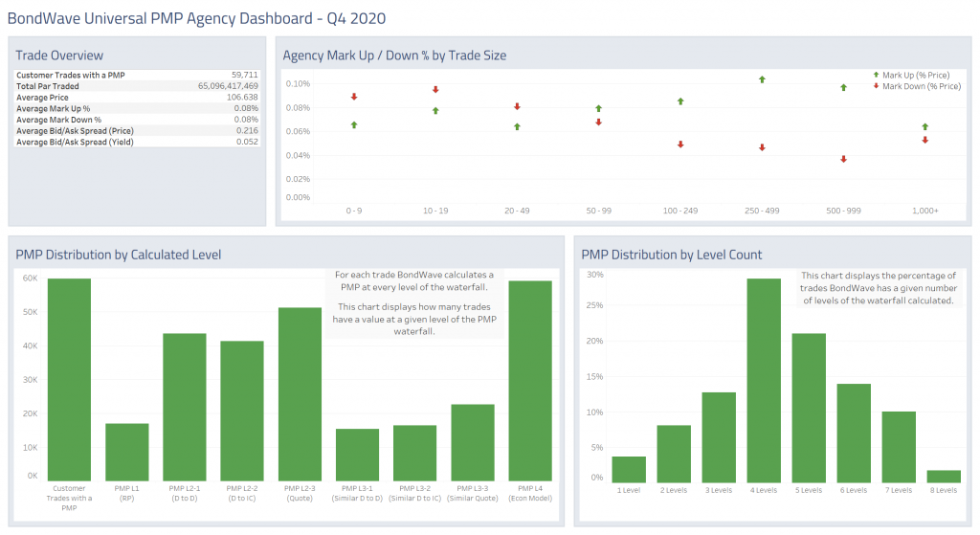
Task: Click the note starting This chart displays the percentage
Action: click(879, 287)
